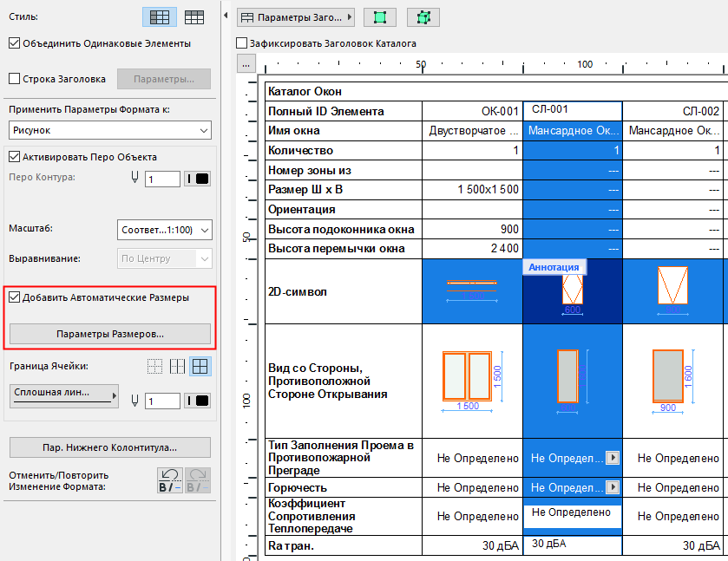Click the Перо Контура pen color swatch
The width and height of the screenshot is (728, 561).
(198, 179)
